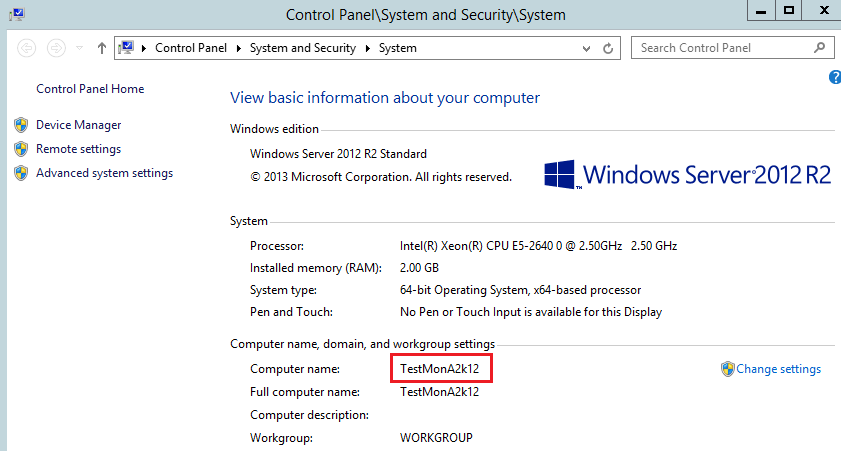Image resolution: width=841 pixels, height=451 pixels.
Task: Go up one level with Up arrow
Action: point(102,48)
